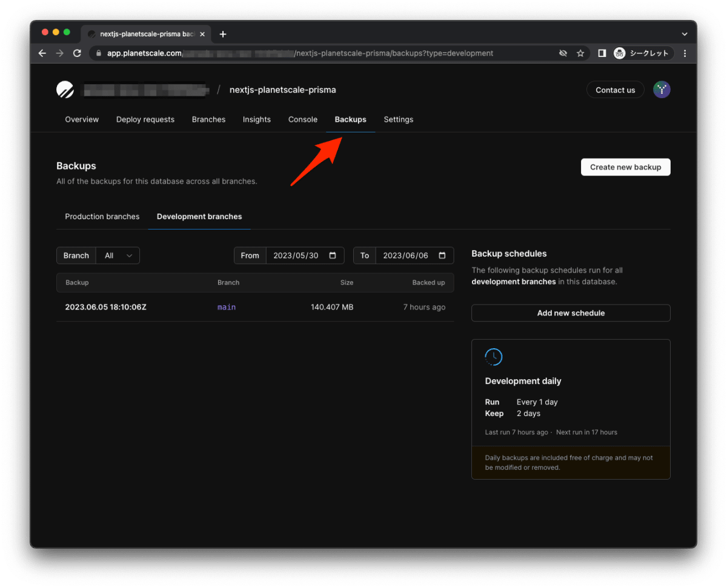
Task: Click the crossed-out eye icon in address bar
Action: [563, 53]
